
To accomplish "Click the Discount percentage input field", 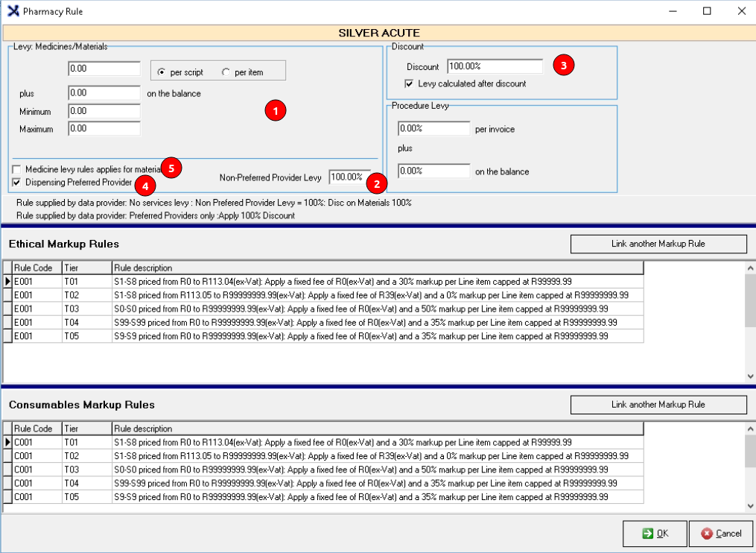I will point(495,66).
